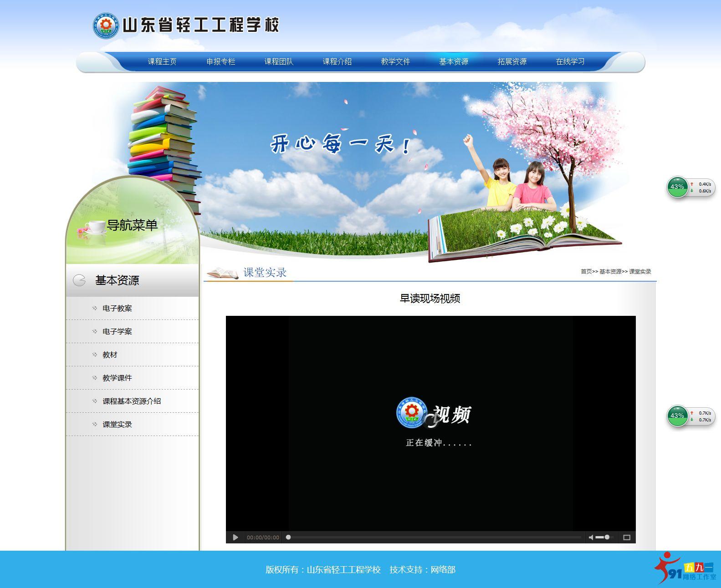This screenshot has height=588, width=721.
Task: Click the video progress seek bar
Action: [x=434, y=537]
